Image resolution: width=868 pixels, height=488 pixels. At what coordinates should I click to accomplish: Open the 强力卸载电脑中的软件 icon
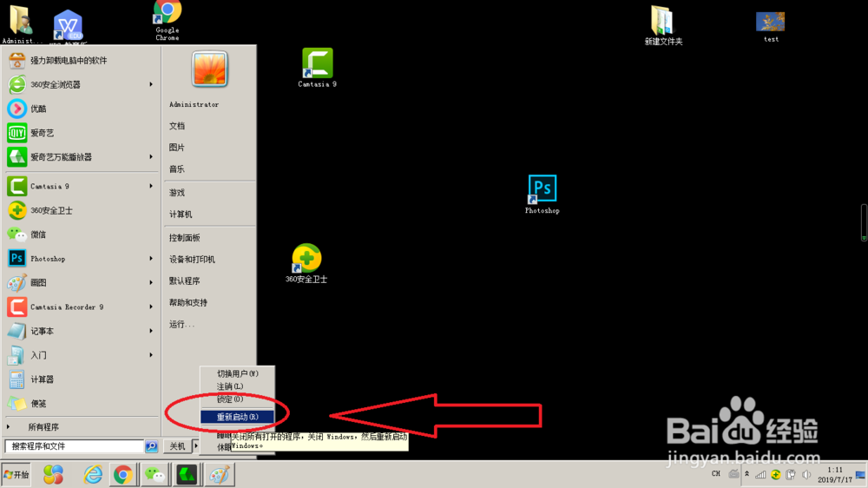[x=16, y=61]
